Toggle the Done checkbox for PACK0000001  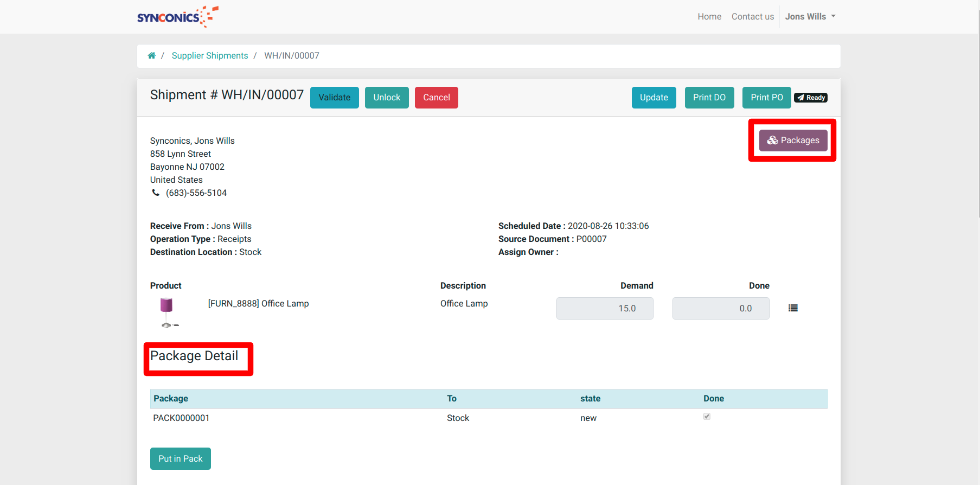(x=707, y=417)
